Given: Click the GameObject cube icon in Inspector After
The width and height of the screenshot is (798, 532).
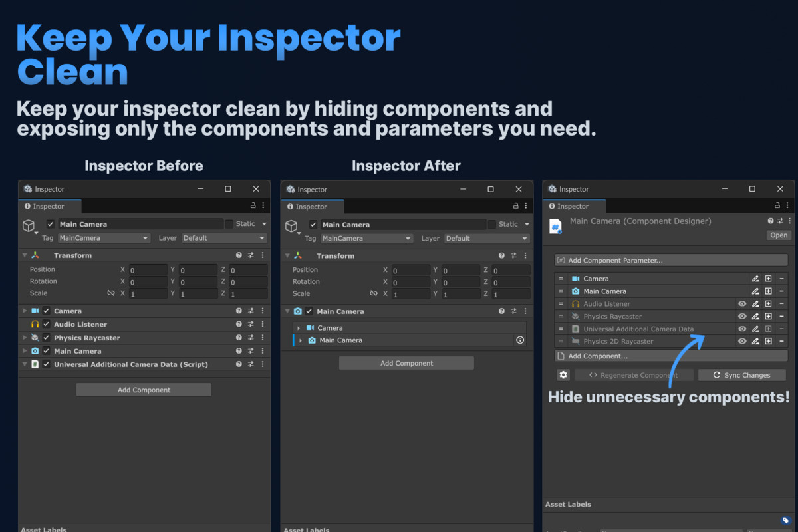Looking at the screenshot, I should [291, 227].
